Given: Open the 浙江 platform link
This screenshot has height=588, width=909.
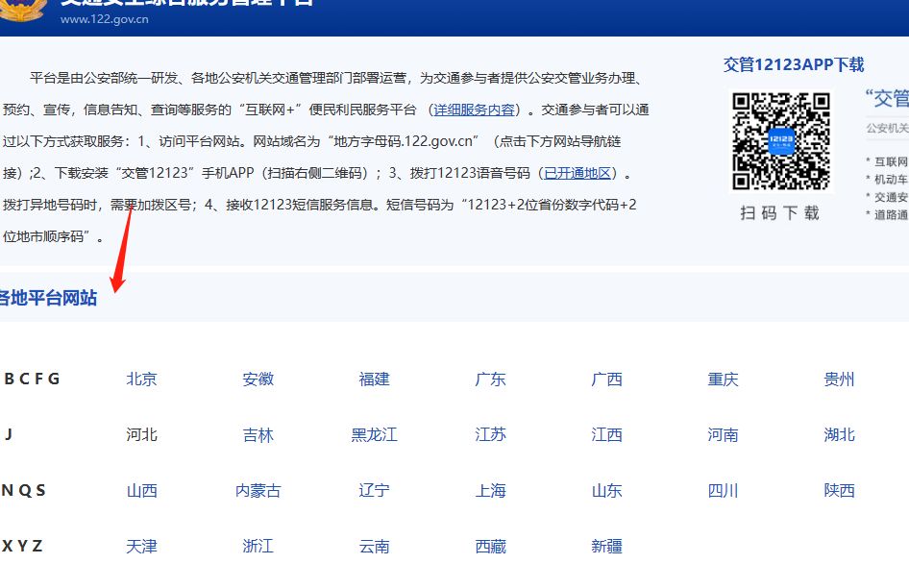Looking at the screenshot, I should (x=258, y=547).
